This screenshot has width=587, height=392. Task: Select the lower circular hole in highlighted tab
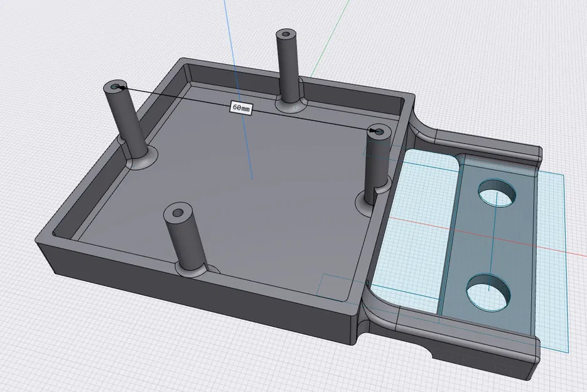click(489, 292)
